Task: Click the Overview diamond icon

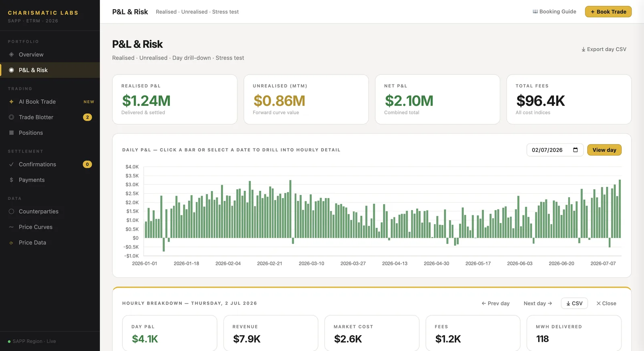Action: coord(11,54)
